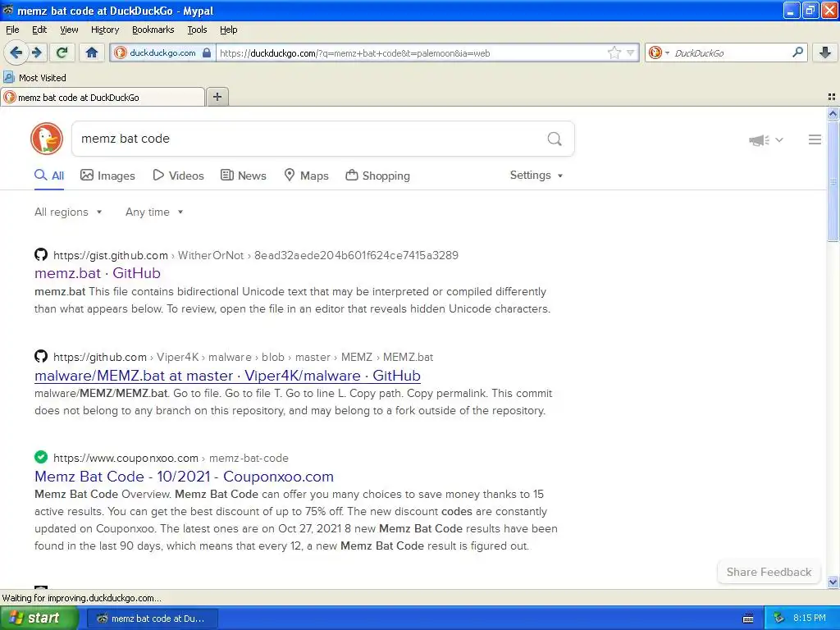
Task: Open the View menu
Action: (69, 30)
